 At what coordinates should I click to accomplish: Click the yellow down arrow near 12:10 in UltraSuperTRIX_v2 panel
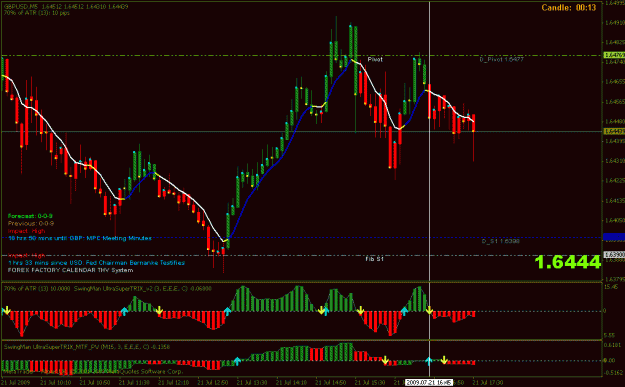point(159,310)
